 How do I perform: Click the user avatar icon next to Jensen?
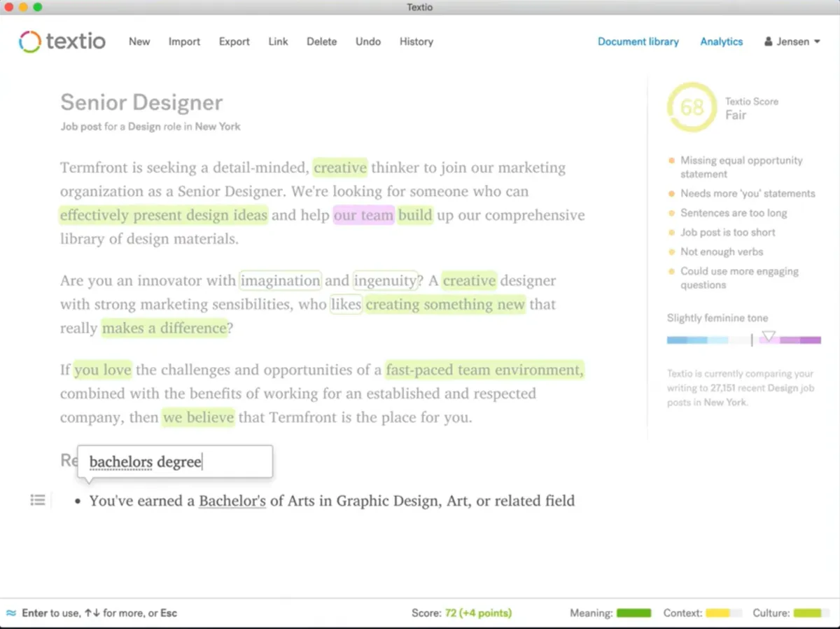click(769, 42)
